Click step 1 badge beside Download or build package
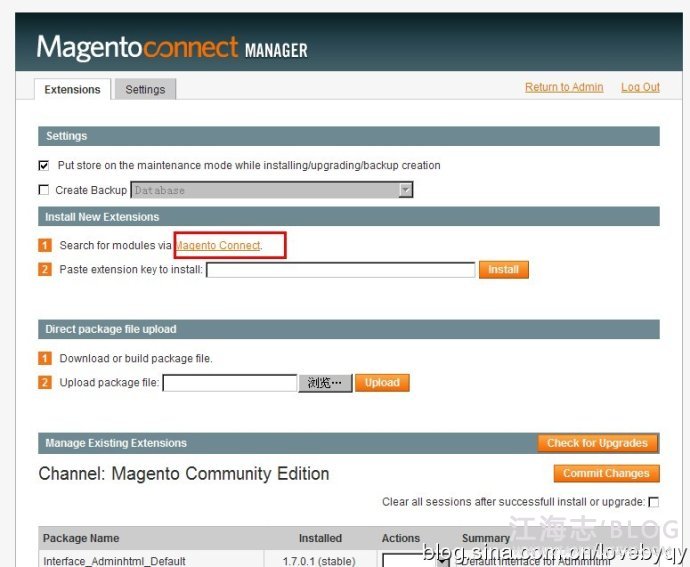The height and width of the screenshot is (567, 690). pyautogui.click(x=44, y=358)
